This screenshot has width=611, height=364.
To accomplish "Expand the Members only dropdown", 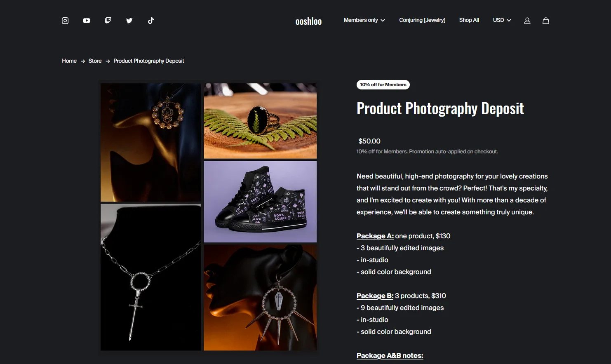I will pyautogui.click(x=364, y=20).
